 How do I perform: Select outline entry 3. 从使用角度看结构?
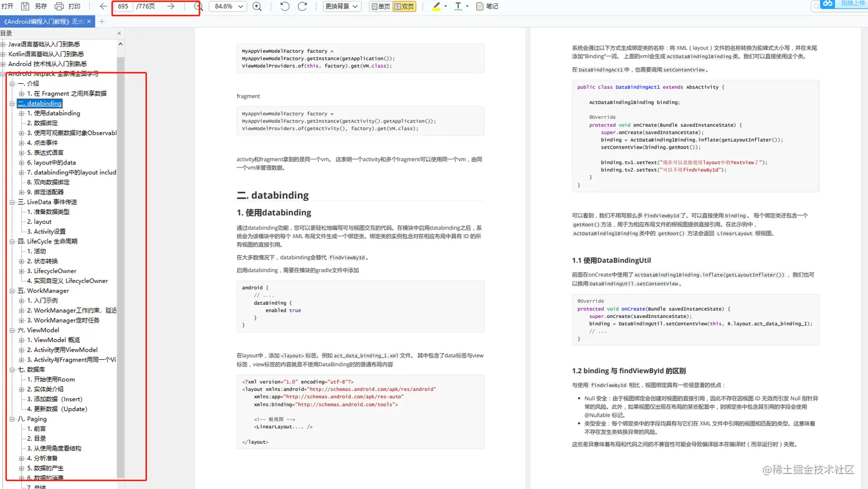(x=55, y=449)
